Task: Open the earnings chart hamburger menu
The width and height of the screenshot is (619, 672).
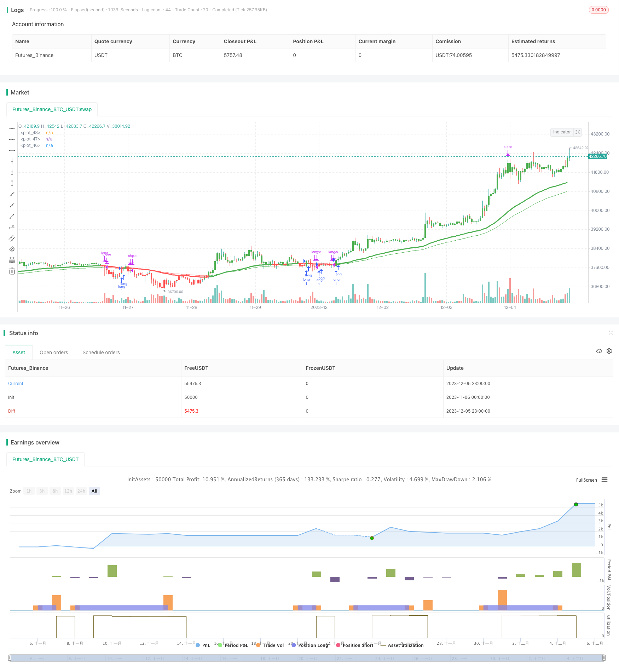Action: 604,480
